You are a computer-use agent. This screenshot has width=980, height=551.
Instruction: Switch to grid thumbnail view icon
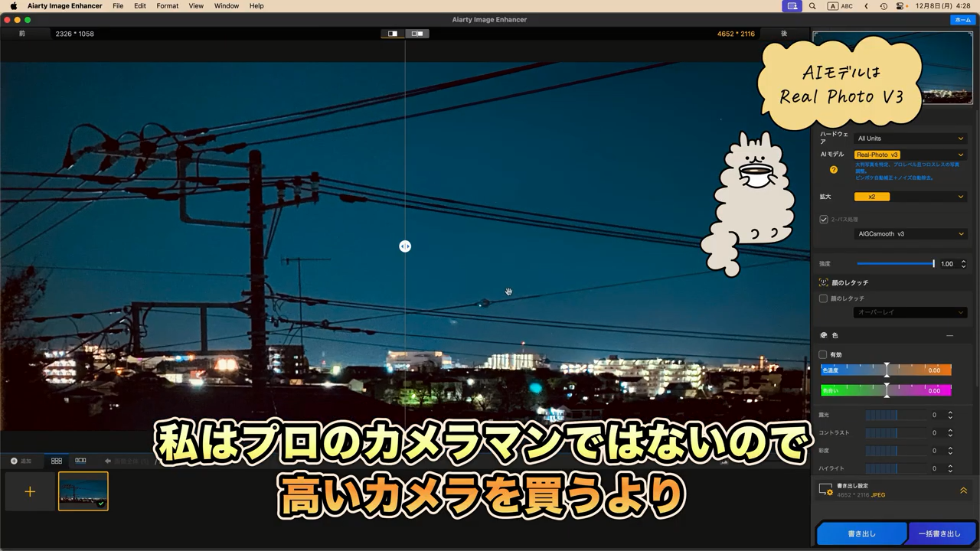57,461
